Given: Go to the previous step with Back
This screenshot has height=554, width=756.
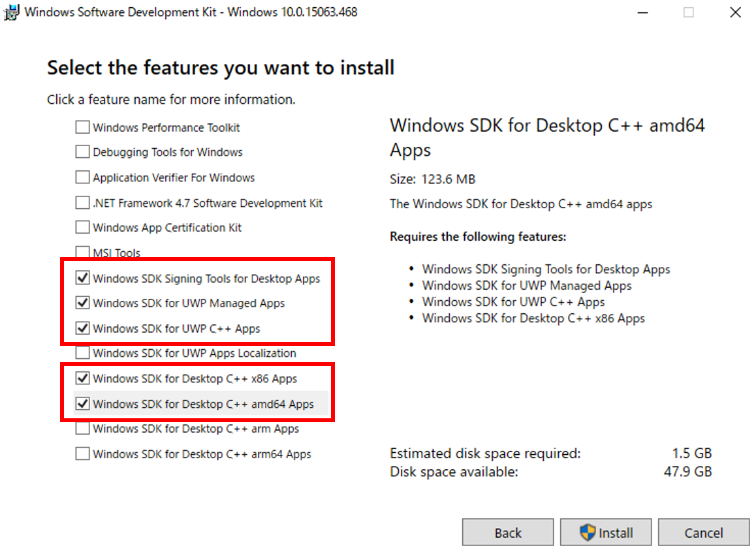Looking at the screenshot, I should click(508, 532).
